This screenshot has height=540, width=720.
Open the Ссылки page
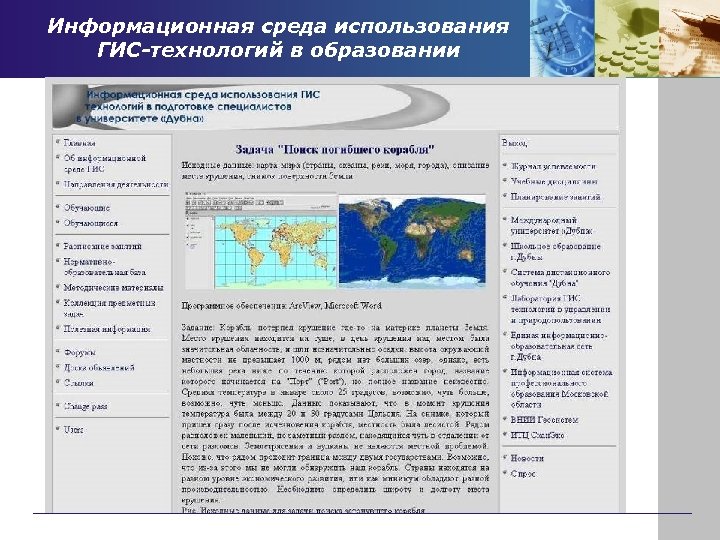pos(79,382)
